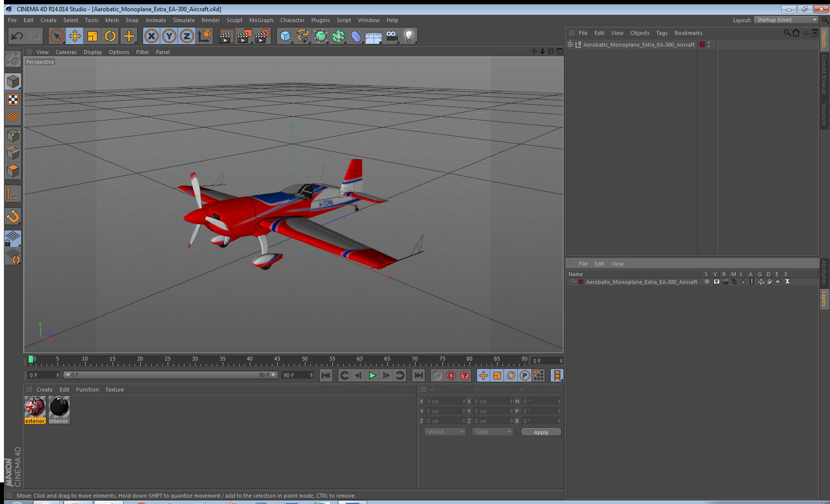Toggle Y axis lock
830x504 pixels.
point(169,36)
